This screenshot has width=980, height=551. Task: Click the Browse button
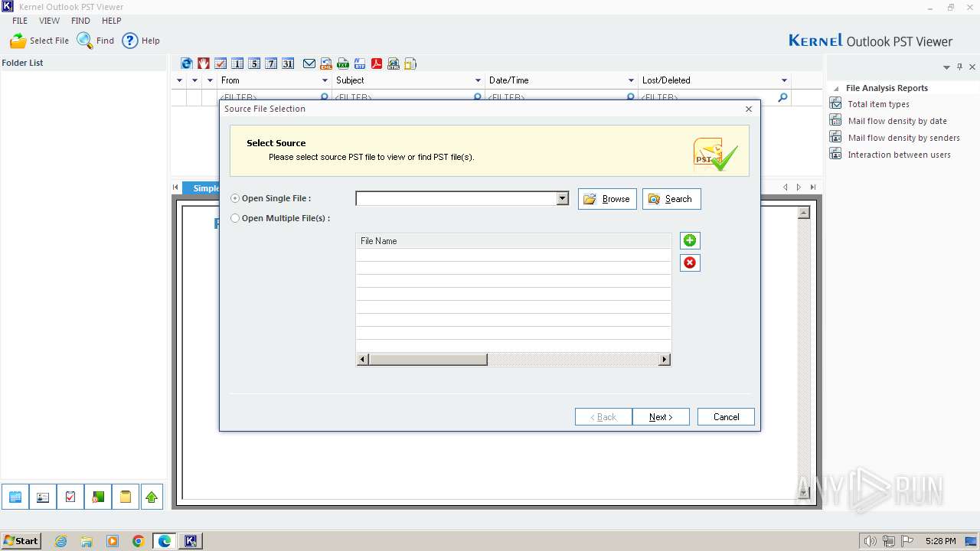tap(607, 199)
